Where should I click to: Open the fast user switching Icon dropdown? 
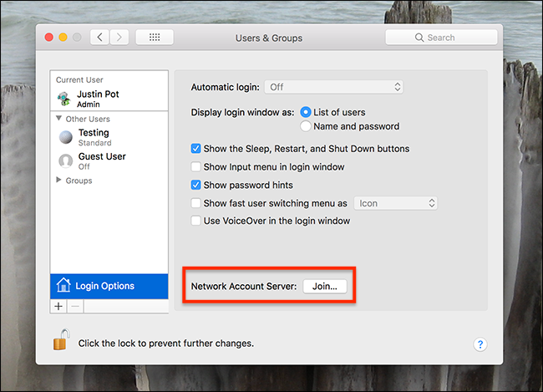click(396, 203)
